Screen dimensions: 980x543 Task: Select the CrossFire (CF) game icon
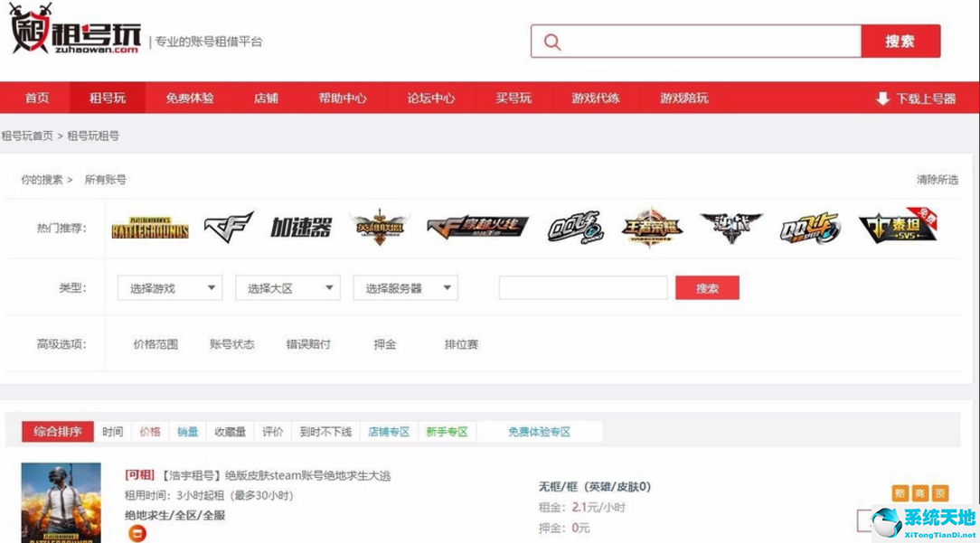pos(226,228)
